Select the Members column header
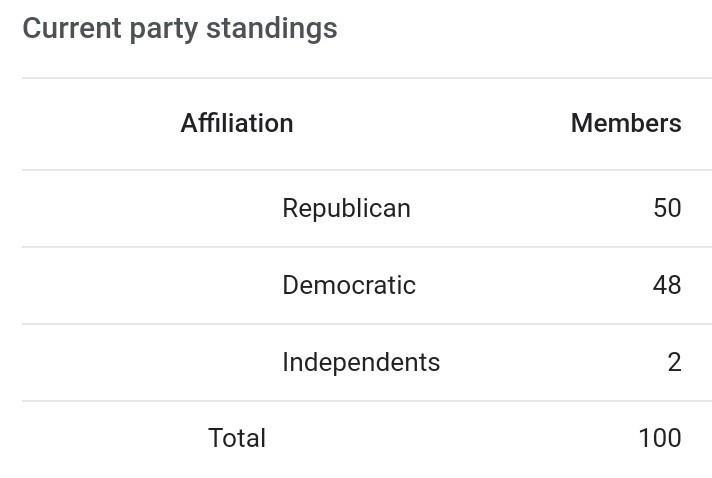The width and height of the screenshot is (712, 478). coord(626,123)
